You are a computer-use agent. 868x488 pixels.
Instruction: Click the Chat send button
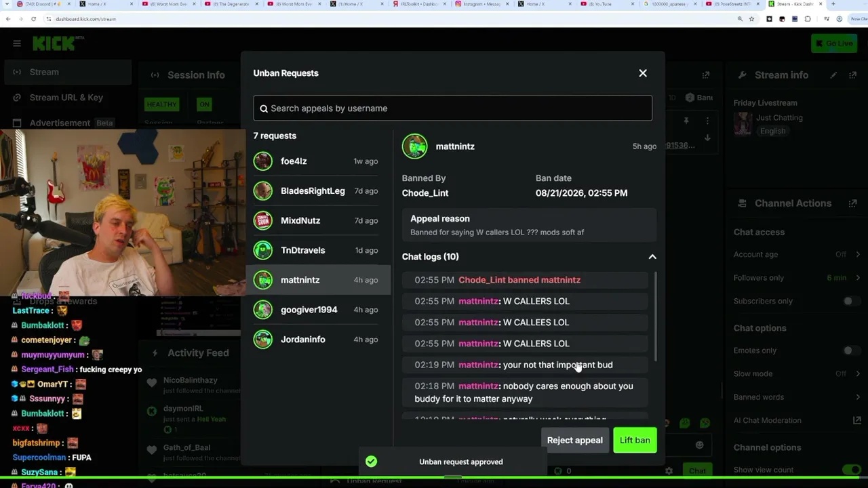pos(697,471)
